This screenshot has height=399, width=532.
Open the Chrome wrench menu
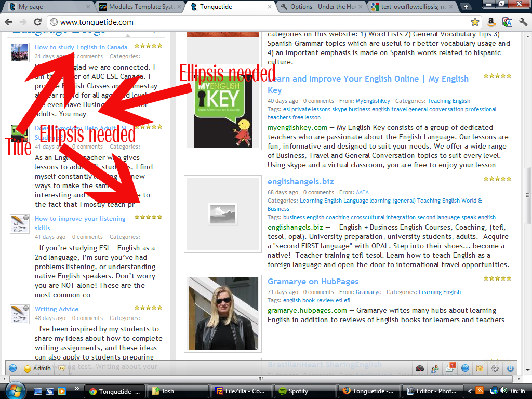coord(523,22)
